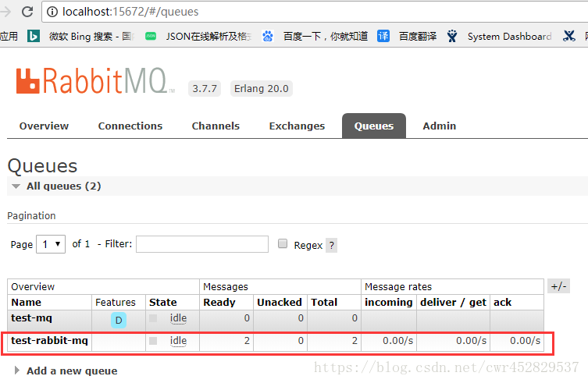The height and width of the screenshot is (383, 588).
Task: Switch to the Exchanges tab
Action: (x=297, y=126)
